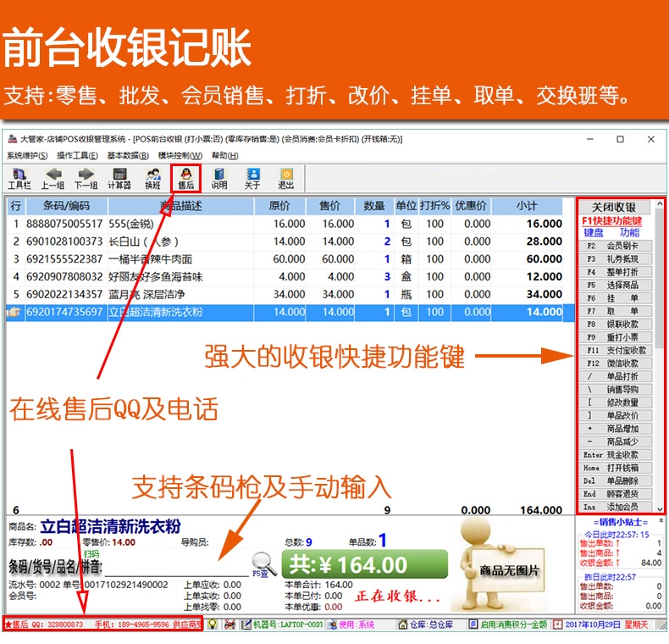Click the shortcut panel scrollbar down arrow

(660, 508)
